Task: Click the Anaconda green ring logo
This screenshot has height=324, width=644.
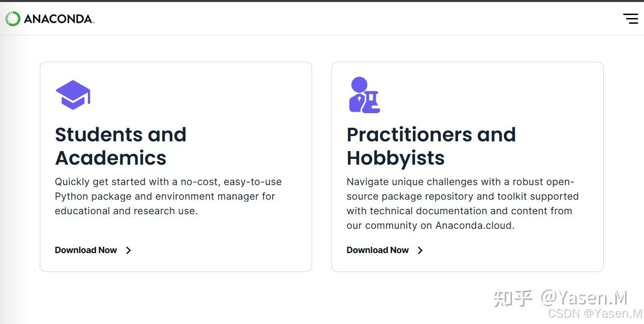Action: click(x=13, y=19)
